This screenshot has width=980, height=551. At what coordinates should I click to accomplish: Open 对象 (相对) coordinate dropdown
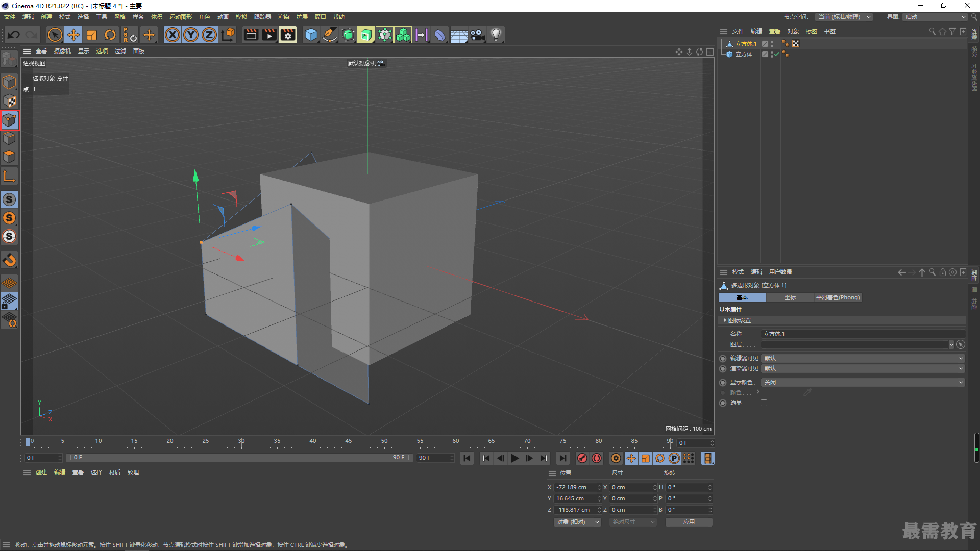pyautogui.click(x=578, y=522)
